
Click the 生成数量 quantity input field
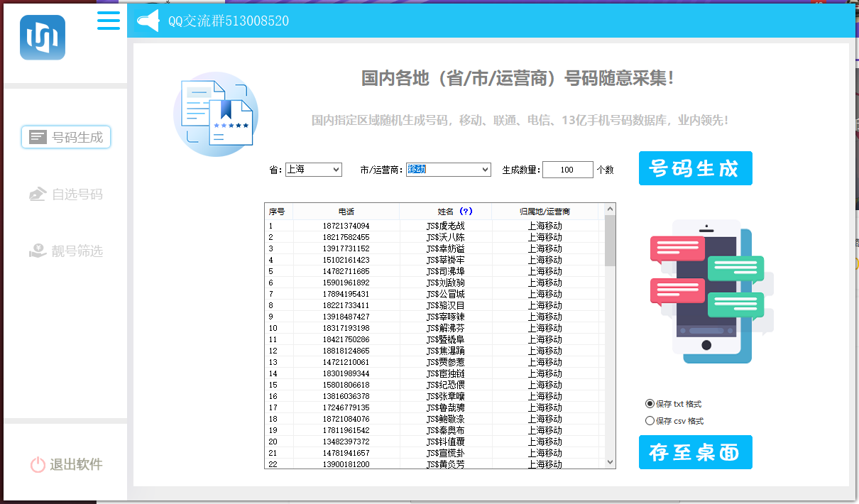click(x=567, y=169)
